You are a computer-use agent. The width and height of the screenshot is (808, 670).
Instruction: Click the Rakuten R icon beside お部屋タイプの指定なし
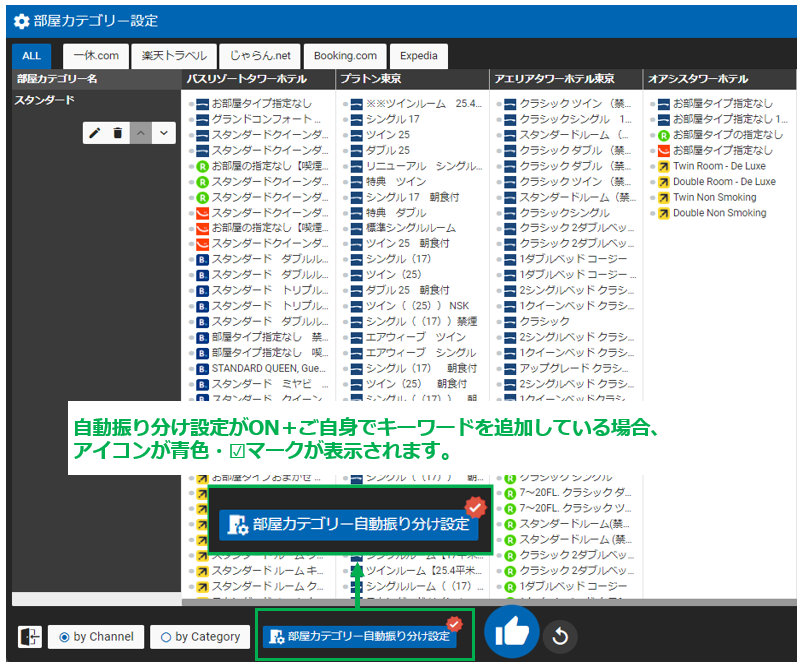click(661, 135)
